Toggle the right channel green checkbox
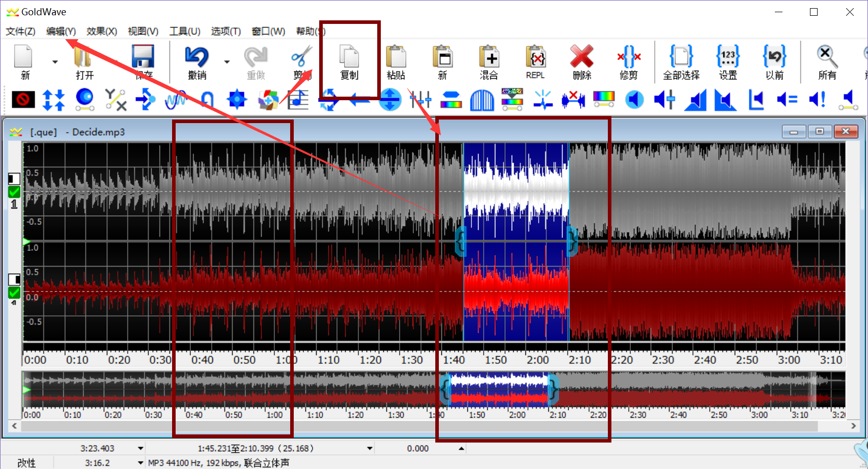868x469 pixels. tap(14, 292)
